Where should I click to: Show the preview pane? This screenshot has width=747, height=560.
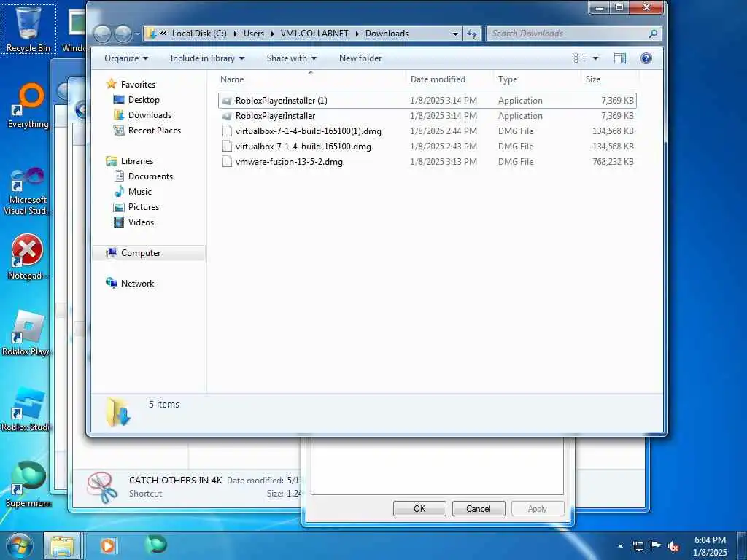[620, 58]
